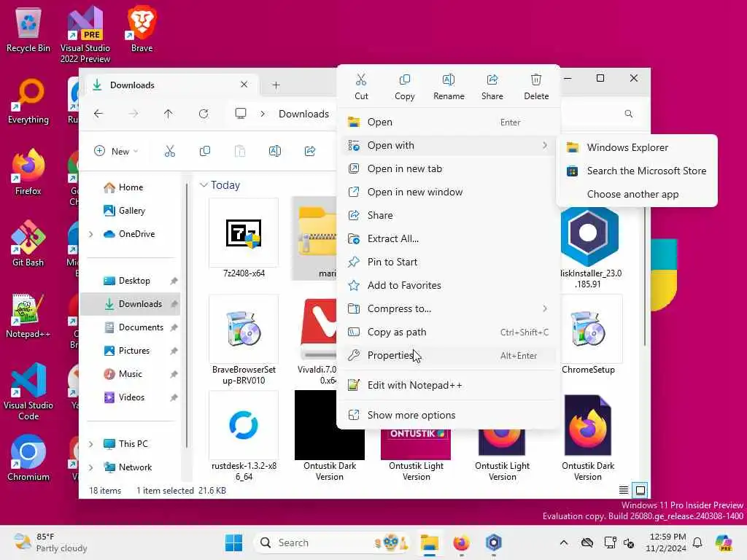Image resolution: width=747 pixels, height=560 pixels.
Task: Select the 7z2408-x64 file
Action: [x=244, y=238]
